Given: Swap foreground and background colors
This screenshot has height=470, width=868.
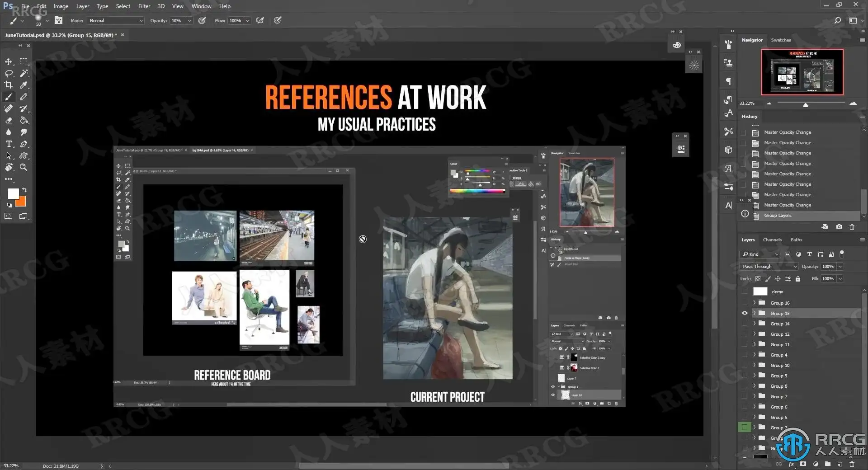Looking at the screenshot, I should 24,190.
